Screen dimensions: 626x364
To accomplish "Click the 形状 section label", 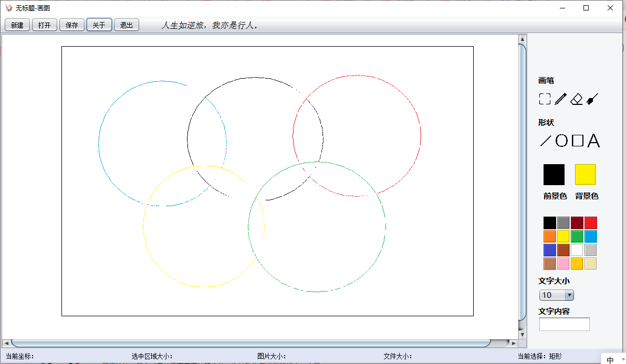I will point(546,122).
